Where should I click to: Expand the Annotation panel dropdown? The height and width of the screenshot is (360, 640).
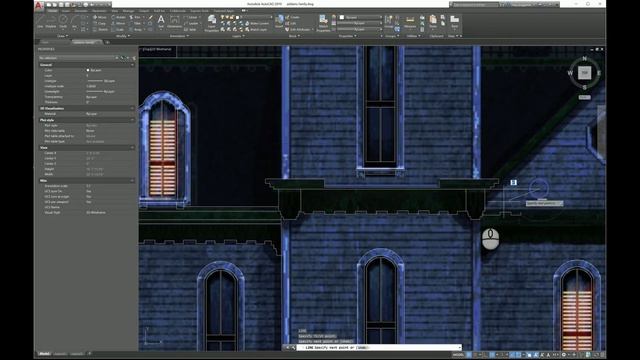pos(179,36)
